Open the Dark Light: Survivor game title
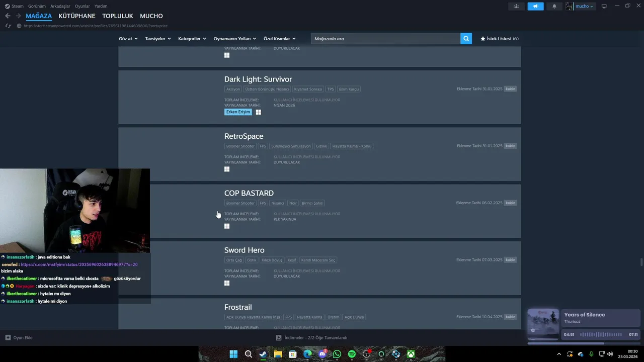This screenshot has height=362, width=644. pyautogui.click(x=258, y=79)
